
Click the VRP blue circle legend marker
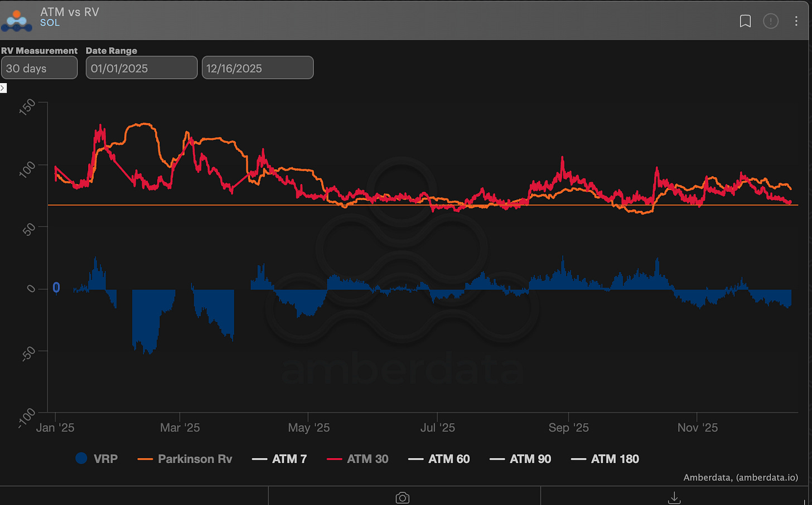tap(81, 459)
